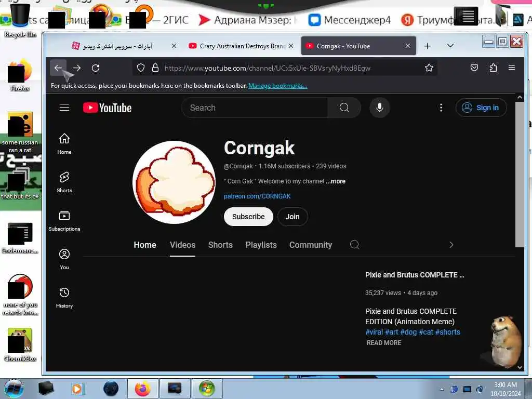Switch to the channel Videos tab
Screen dimensions: 532x399
[x=182, y=245]
